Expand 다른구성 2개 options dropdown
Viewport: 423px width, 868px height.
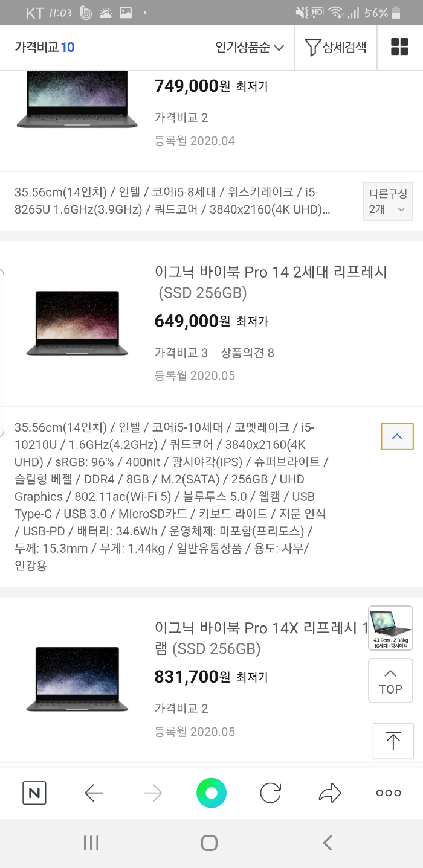pos(388,201)
